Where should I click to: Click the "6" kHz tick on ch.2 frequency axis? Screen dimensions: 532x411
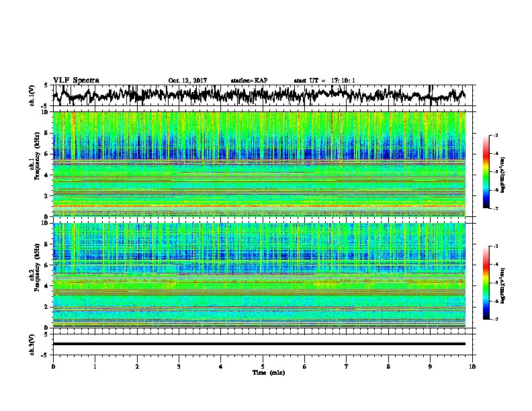click(x=48, y=265)
